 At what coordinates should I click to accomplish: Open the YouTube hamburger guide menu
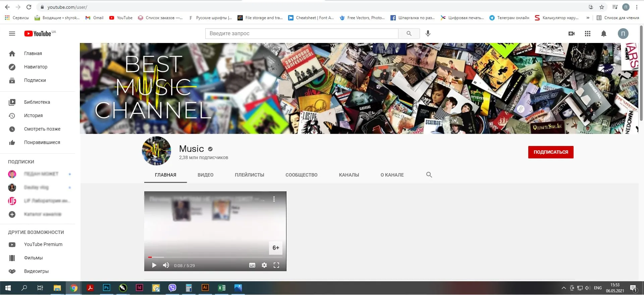pos(12,34)
